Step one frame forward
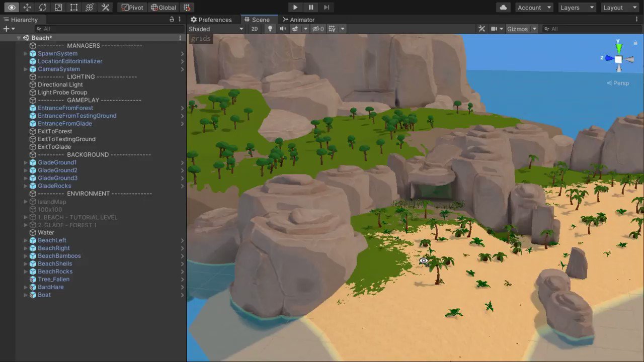The image size is (644, 362). point(327,8)
